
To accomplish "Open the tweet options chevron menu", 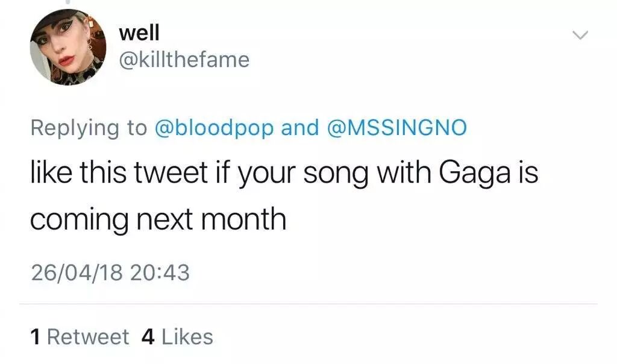I will click(x=579, y=36).
